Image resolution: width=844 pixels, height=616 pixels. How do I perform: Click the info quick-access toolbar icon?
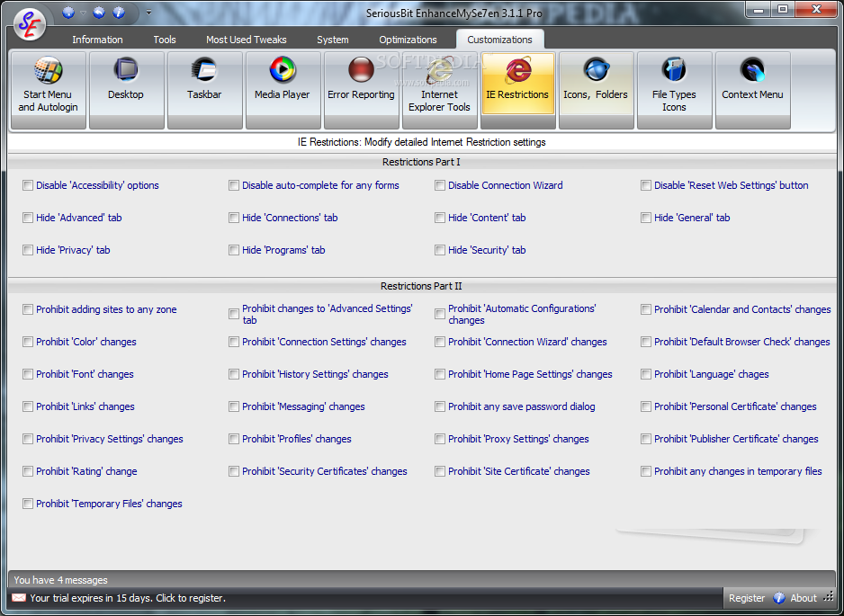[119, 13]
